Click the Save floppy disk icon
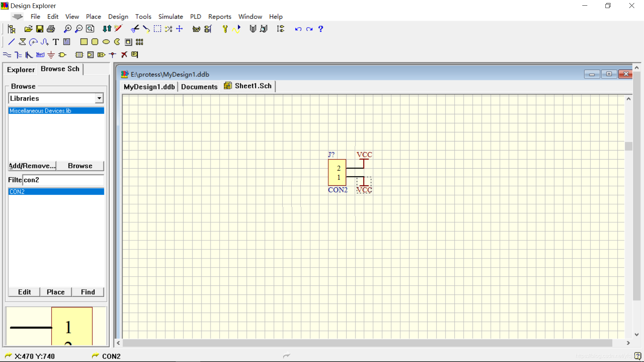Viewport: 644px width, 362px height. tap(40, 29)
